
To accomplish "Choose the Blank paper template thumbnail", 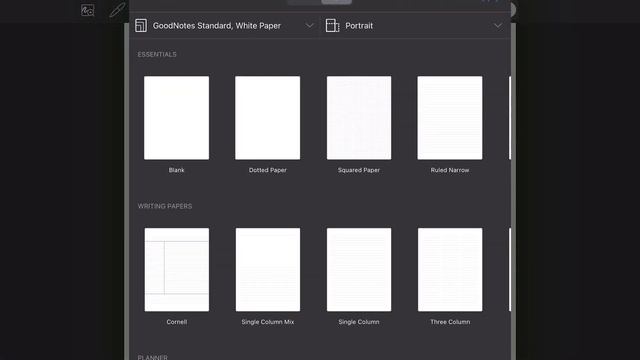I will [176, 118].
